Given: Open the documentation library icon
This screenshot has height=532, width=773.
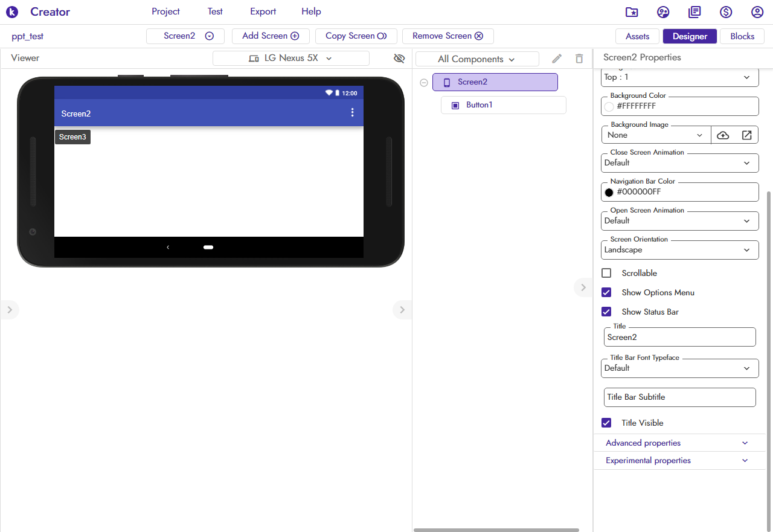Looking at the screenshot, I should pyautogui.click(x=694, y=12).
